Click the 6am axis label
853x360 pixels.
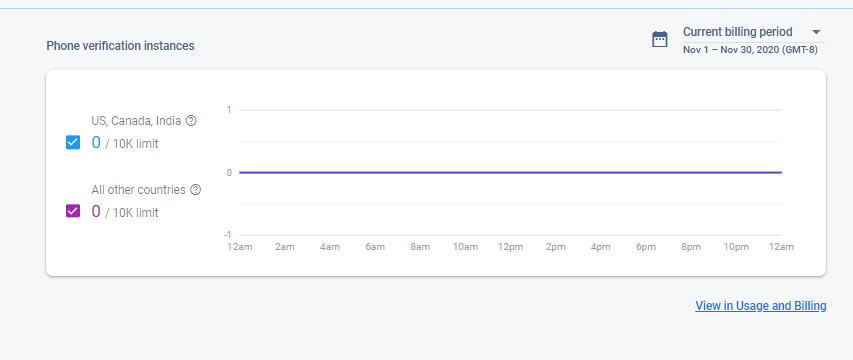point(375,247)
